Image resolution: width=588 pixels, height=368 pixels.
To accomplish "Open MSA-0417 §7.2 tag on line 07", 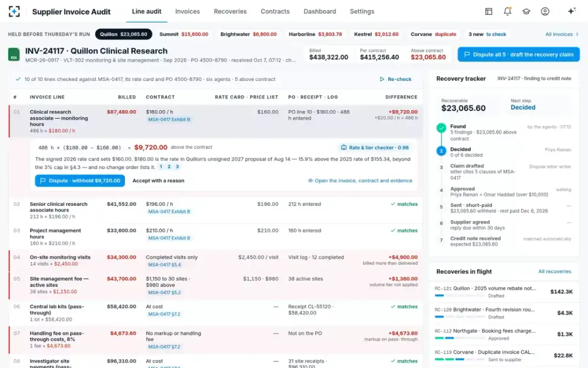I will click(165, 347).
